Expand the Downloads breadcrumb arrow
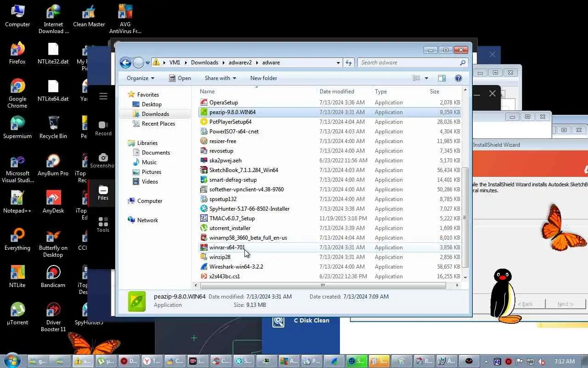 (224, 63)
